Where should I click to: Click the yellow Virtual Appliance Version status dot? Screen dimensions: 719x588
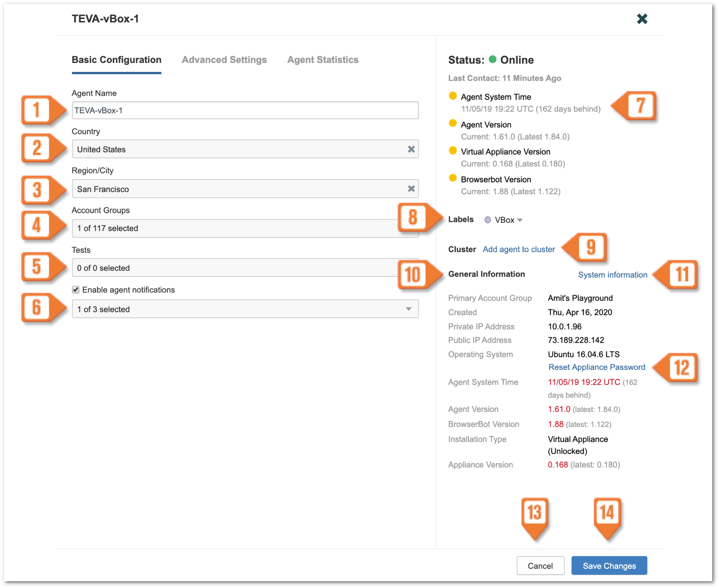(x=453, y=151)
